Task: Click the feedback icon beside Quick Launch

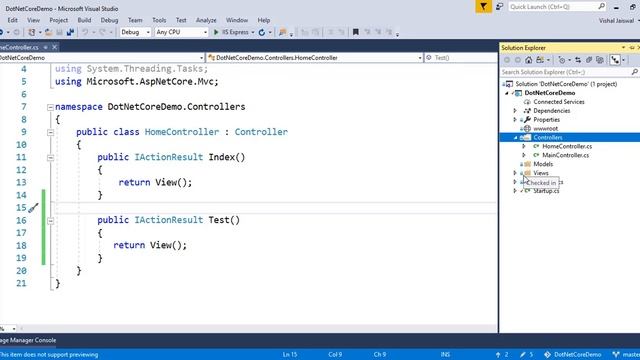Action: (499, 7)
